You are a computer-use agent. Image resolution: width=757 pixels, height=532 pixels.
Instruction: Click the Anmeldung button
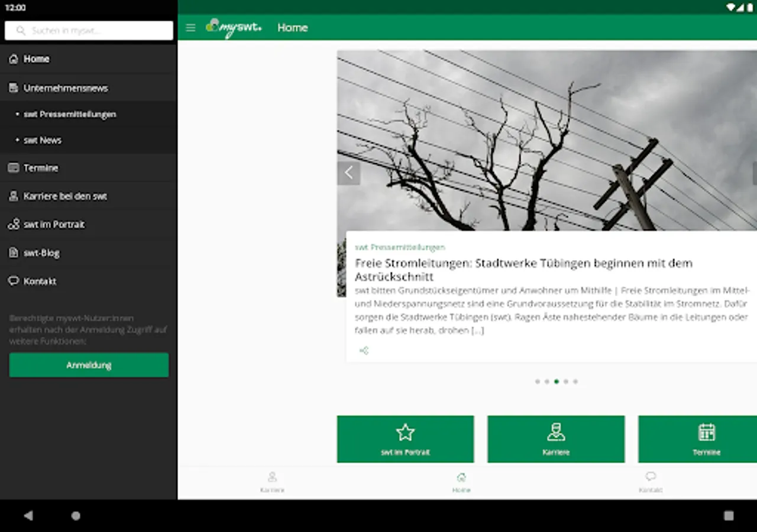click(89, 365)
